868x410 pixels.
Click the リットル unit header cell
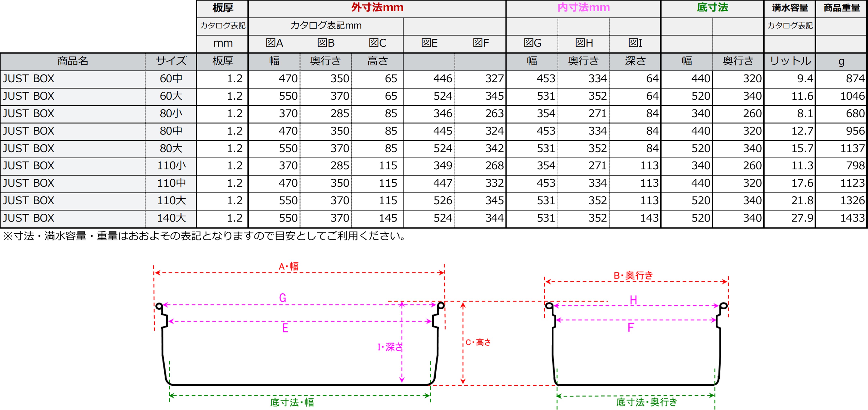pyautogui.click(x=790, y=61)
